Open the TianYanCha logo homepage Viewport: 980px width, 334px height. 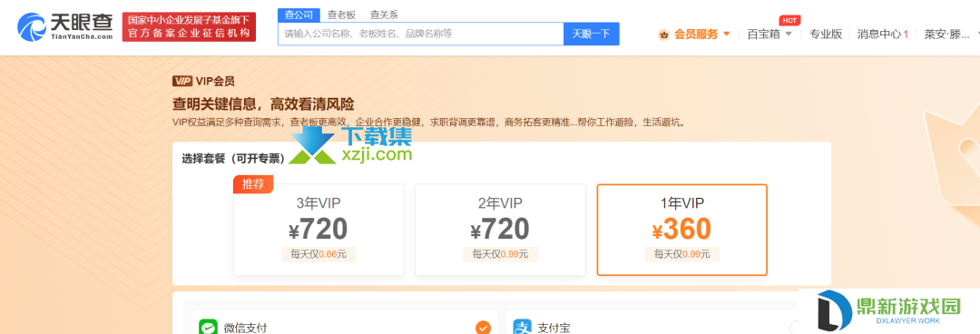65,27
